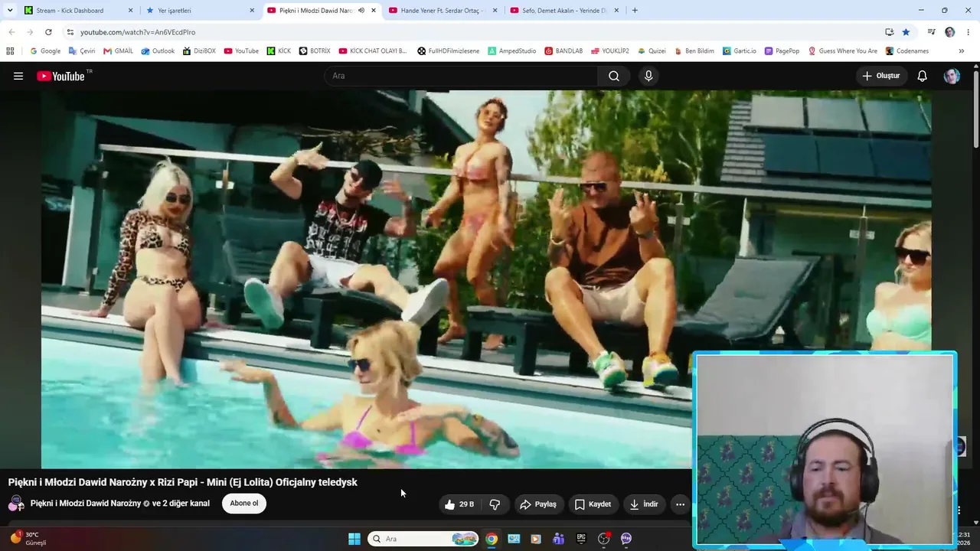
Task: Open the YouTube guide hamburger menu
Action: (x=18, y=76)
